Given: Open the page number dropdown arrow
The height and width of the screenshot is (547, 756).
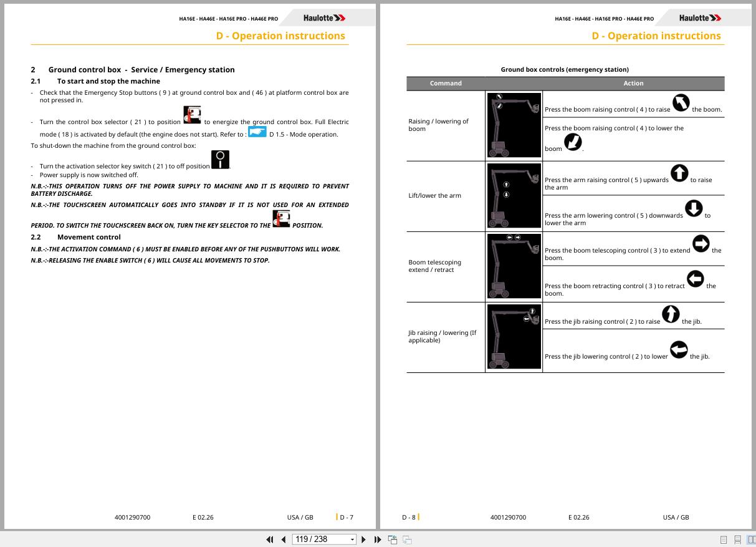Looking at the screenshot, I should (x=352, y=540).
